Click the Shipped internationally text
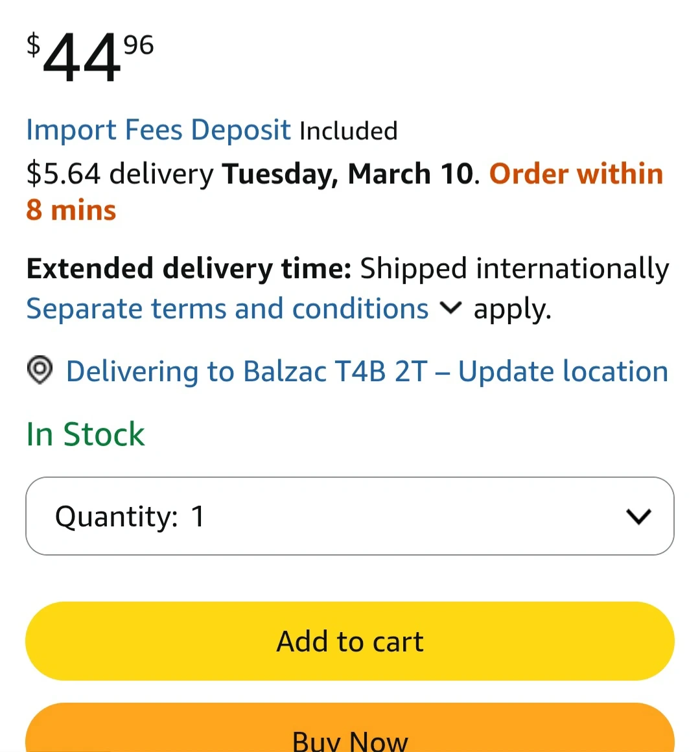Screen dimensions: 700x752 coord(514,269)
